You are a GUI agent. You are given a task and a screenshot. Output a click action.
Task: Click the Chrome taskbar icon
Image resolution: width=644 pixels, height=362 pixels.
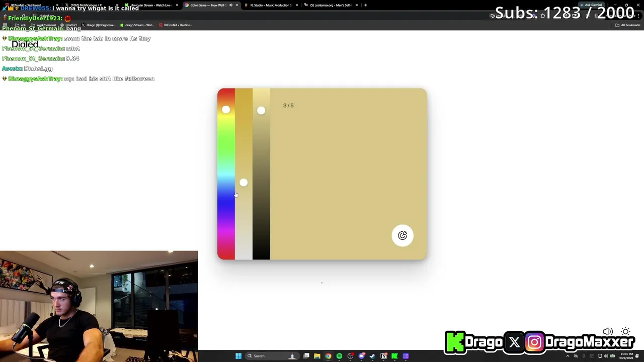tap(328, 356)
